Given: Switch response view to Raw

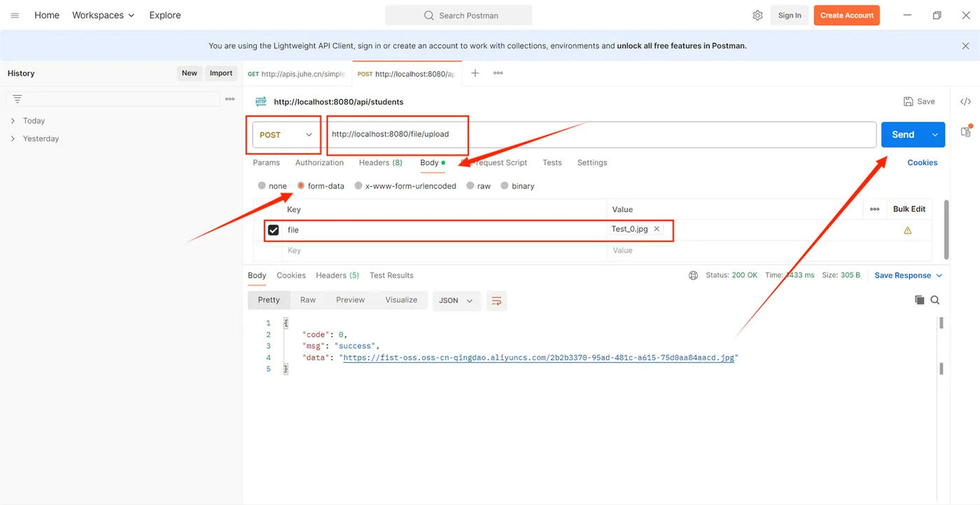Looking at the screenshot, I should coord(308,300).
